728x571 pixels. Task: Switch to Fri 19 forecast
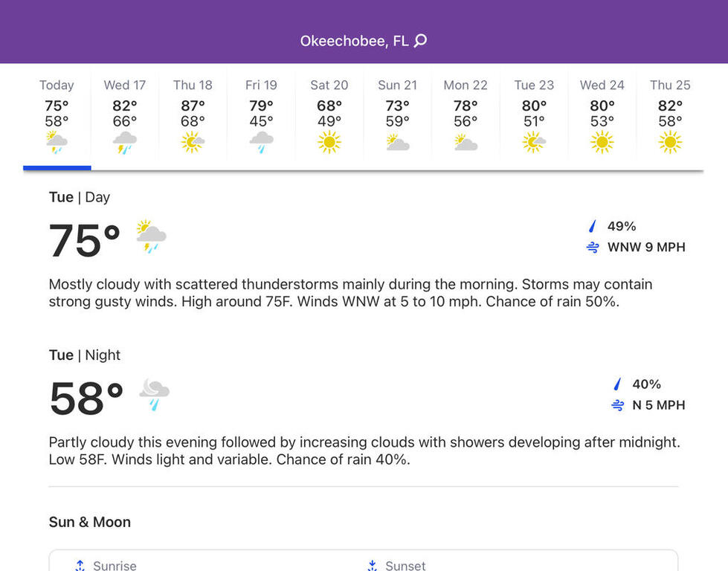261,115
